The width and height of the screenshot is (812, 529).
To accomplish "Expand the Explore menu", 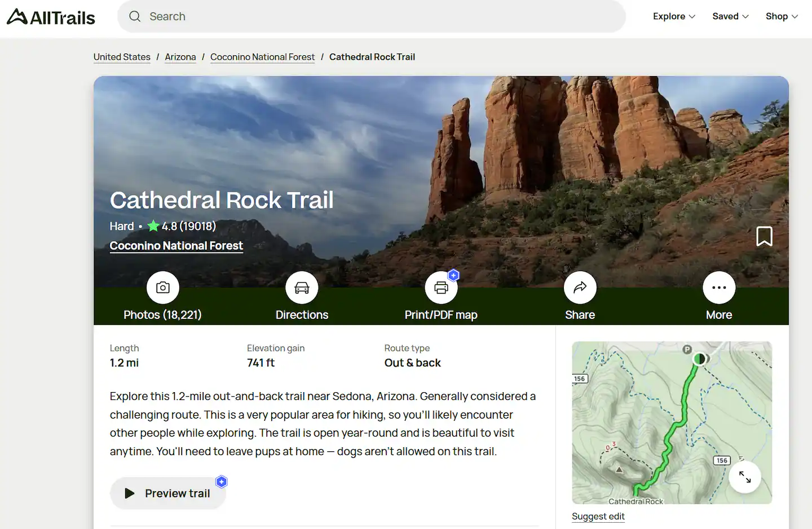I will [674, 16].
